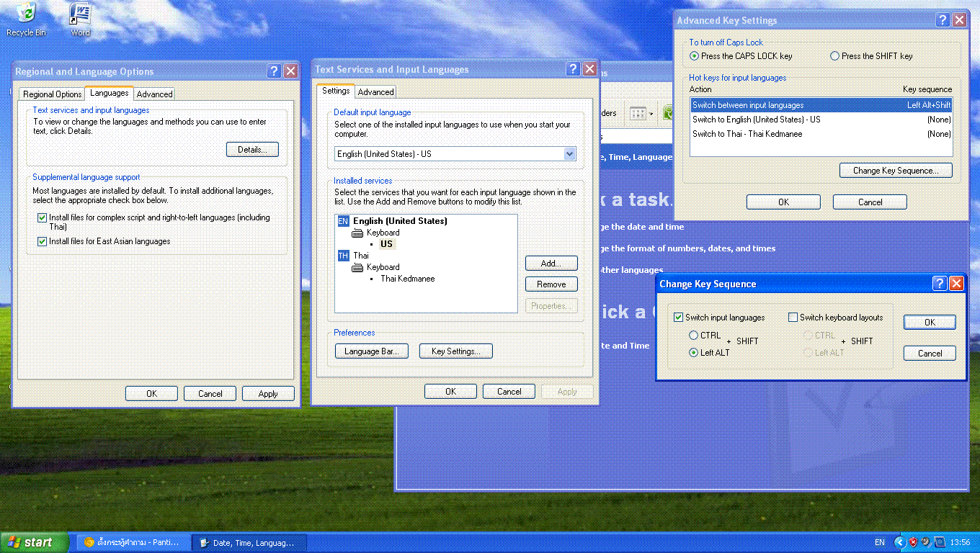
Task: Select the EN English (United States) entry
Action: (x=400, y=221)
